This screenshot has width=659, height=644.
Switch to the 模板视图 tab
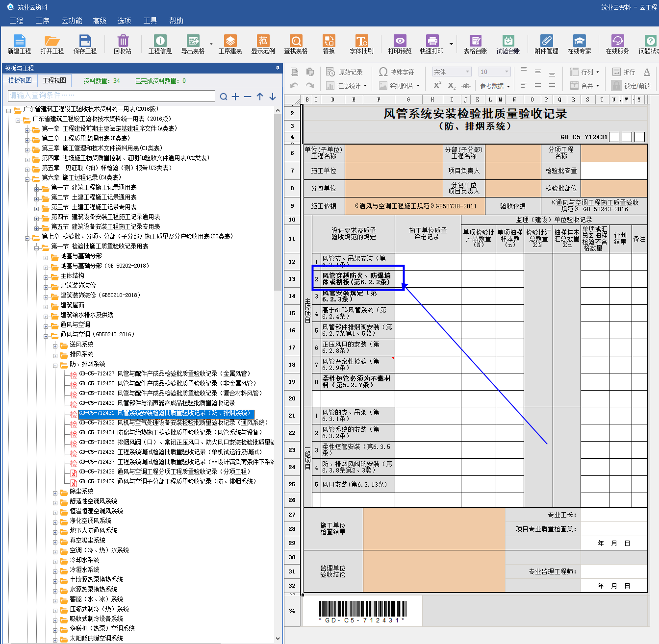click(x=20, y=80)
